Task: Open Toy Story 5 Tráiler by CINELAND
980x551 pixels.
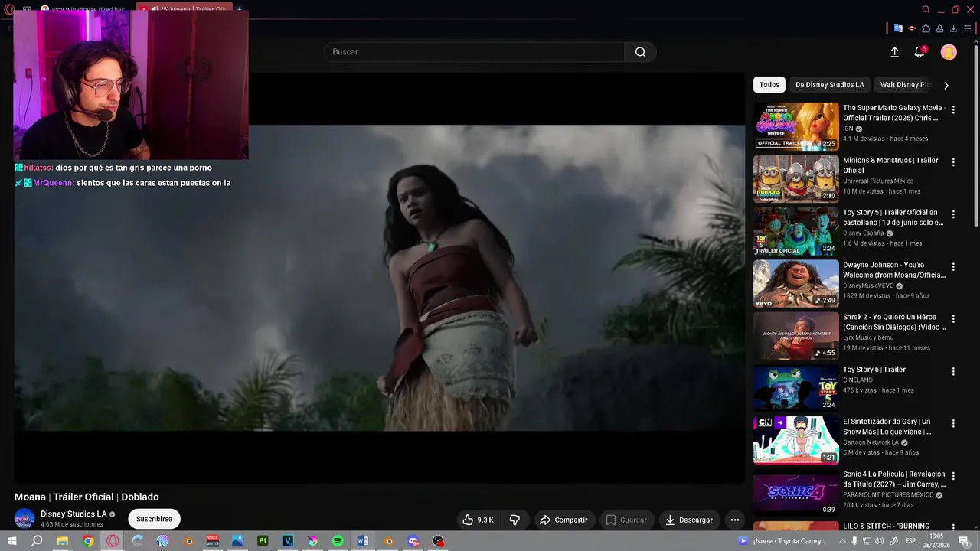Action: [874, 370]
